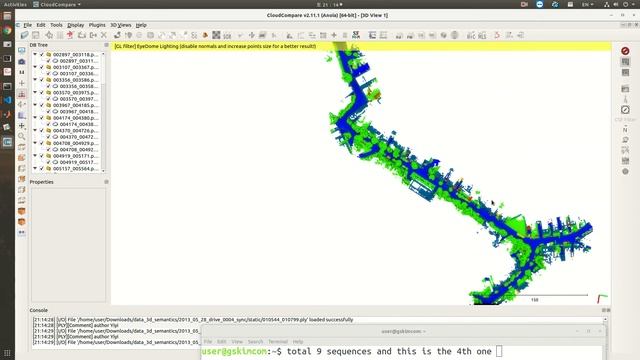Viewport: 640px width, 360px height.
Task: Click the terminal command line text
Action: pos(389,351)
